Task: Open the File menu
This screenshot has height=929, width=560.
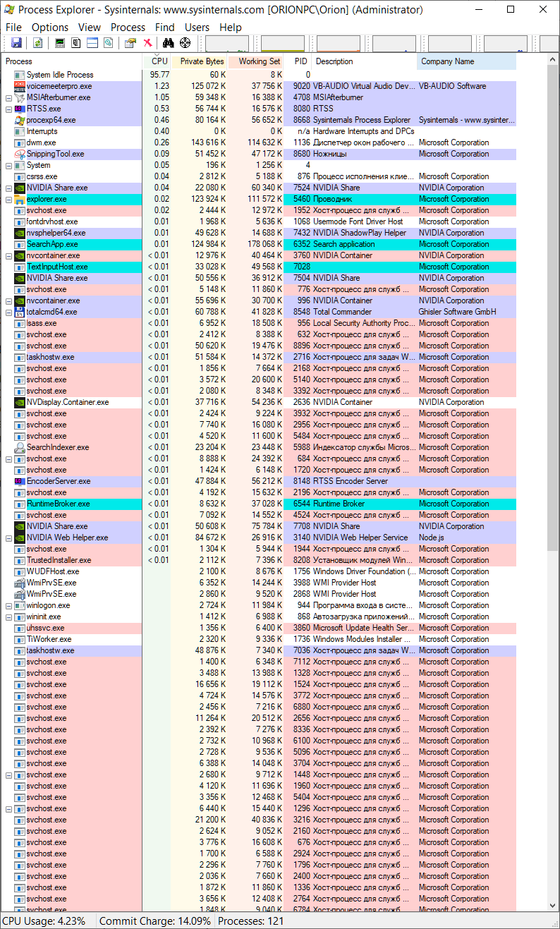Action: (x=13, y=27)
